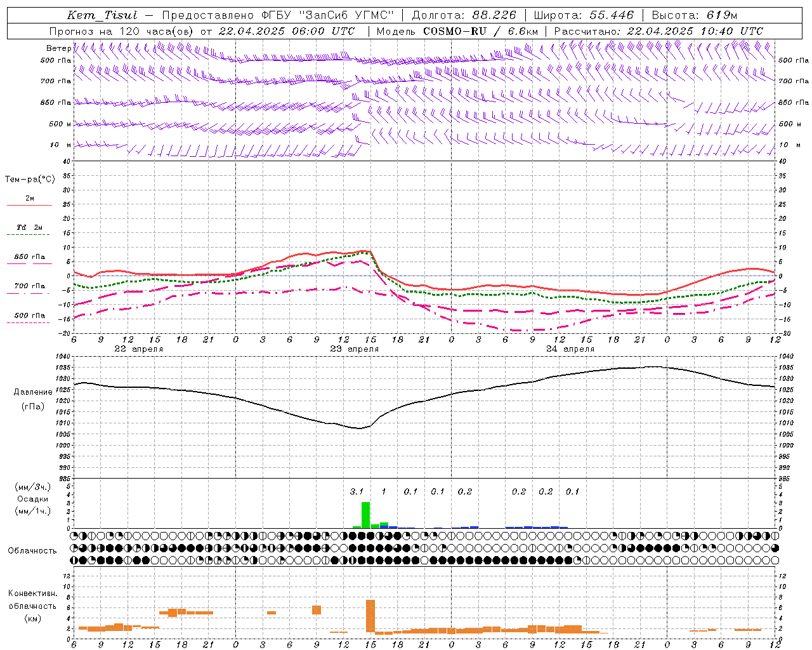Select the '23 апреля' date label

click(354, 349)
